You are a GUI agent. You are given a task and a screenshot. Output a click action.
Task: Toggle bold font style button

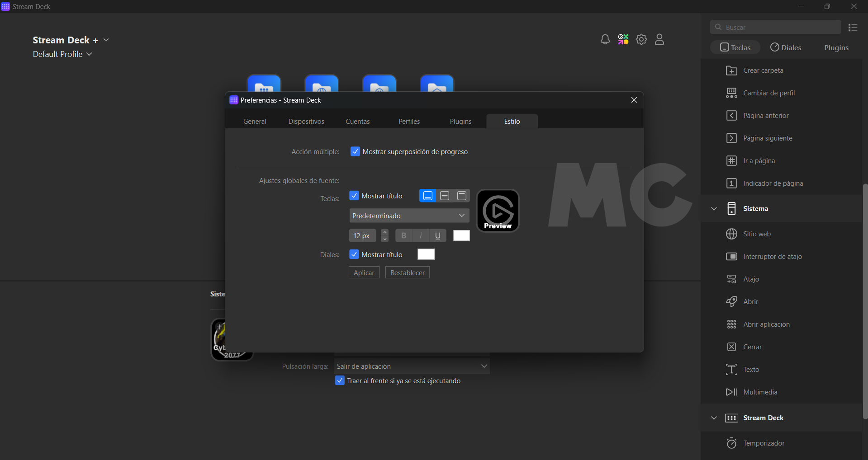[403, 235]
